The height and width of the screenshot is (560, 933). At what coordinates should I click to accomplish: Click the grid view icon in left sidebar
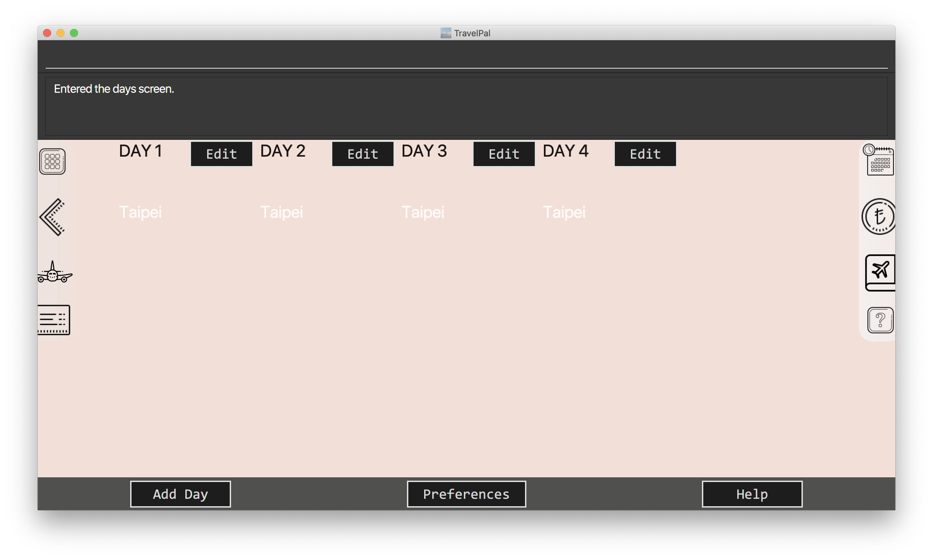click(x=52, y=161)
